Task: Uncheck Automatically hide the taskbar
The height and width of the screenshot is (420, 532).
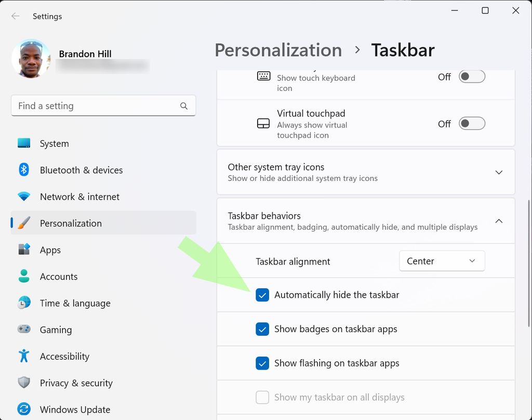Action: click(262, 295)
